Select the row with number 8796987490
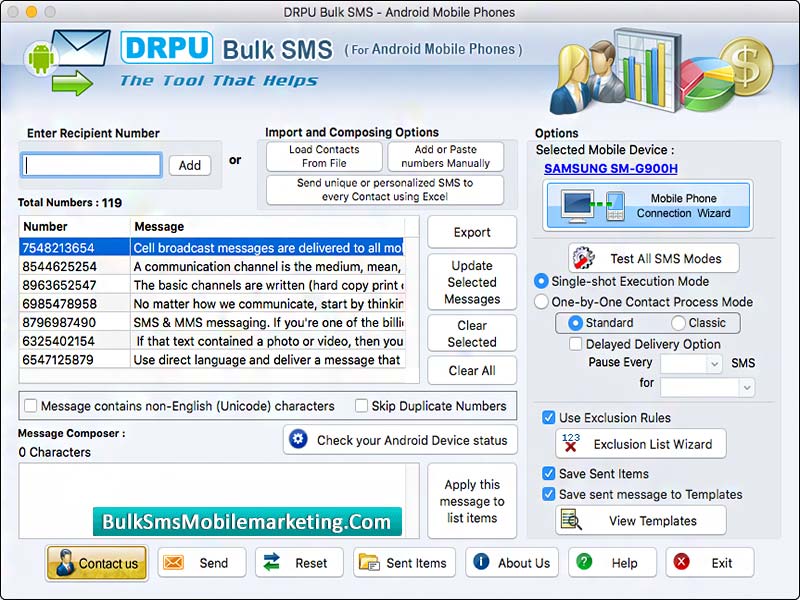Image resolution: width=800 pixels, height=600 pixels. tap(212, 322)
